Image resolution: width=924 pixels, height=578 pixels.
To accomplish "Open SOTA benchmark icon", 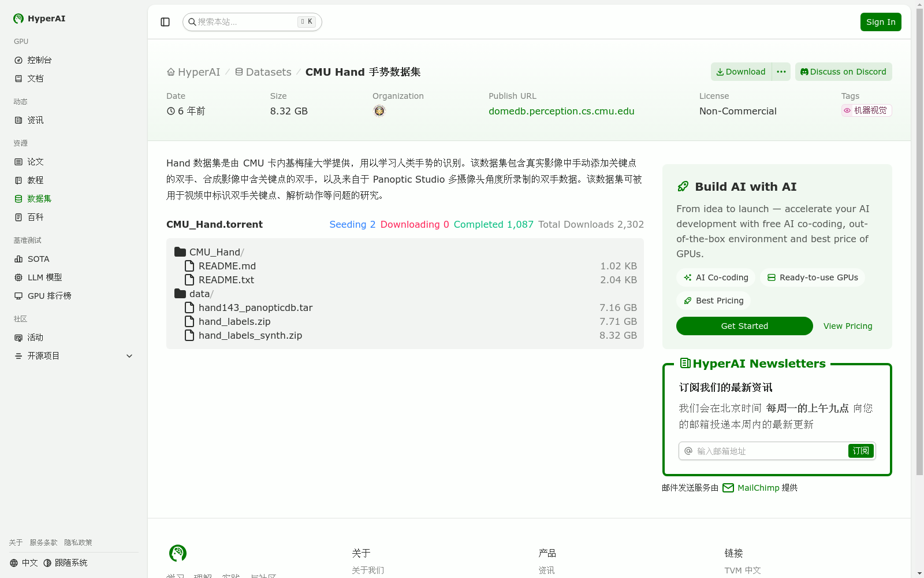I will click(18, 259).
